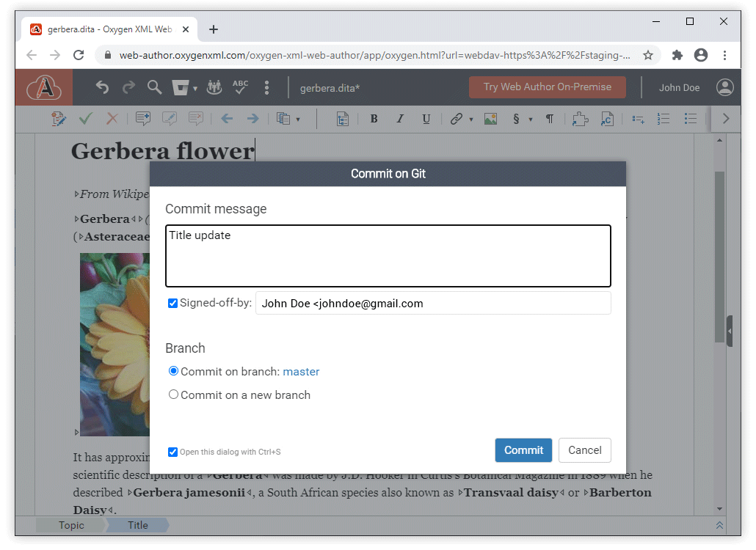Viewport: 756px width, 550px height.
Task: Edit the selected comment
Action: pyautogui.click(x=170, y=119)
